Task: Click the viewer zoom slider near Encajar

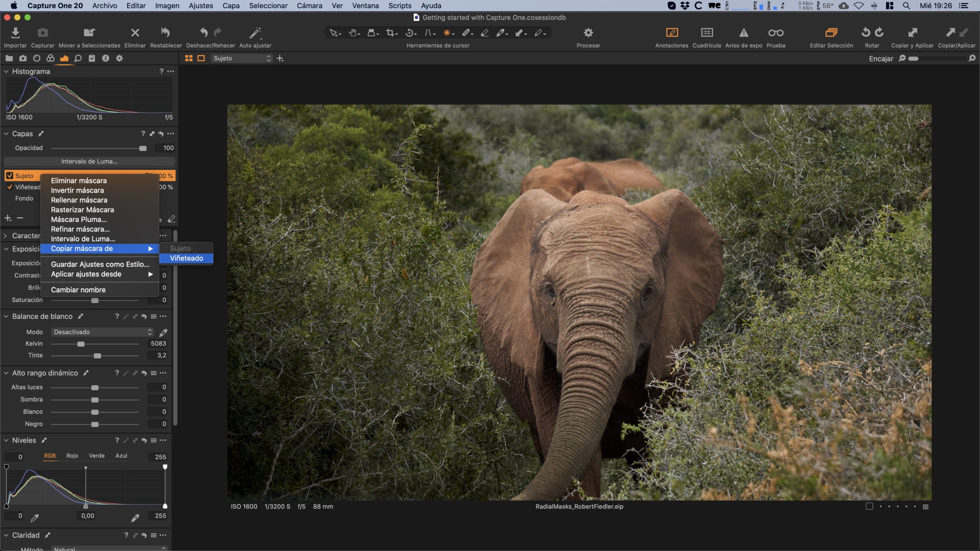Action: pos(913,59)
